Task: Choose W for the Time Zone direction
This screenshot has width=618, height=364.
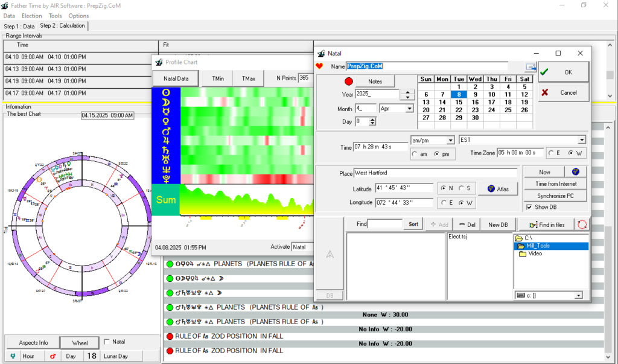Action: coord(571,153)
